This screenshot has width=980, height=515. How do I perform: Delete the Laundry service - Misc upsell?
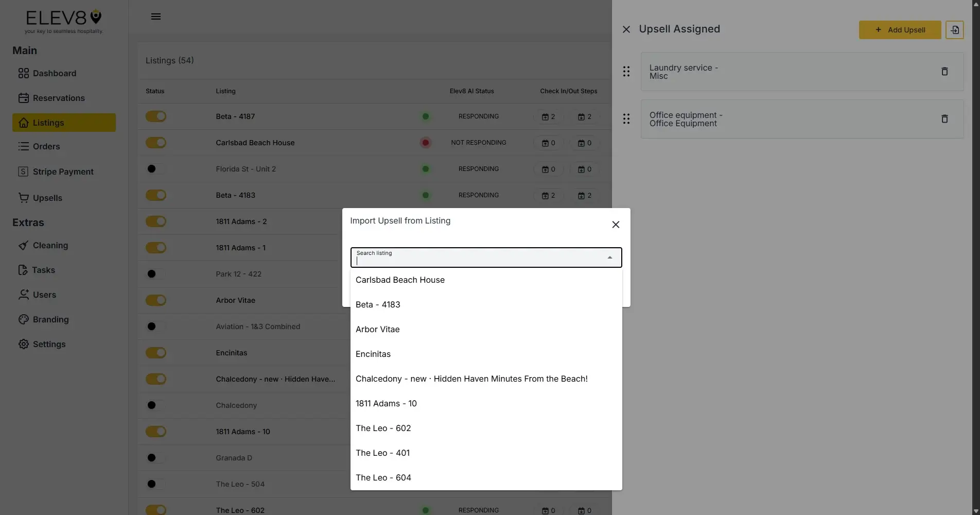click(x=944, y=71)
